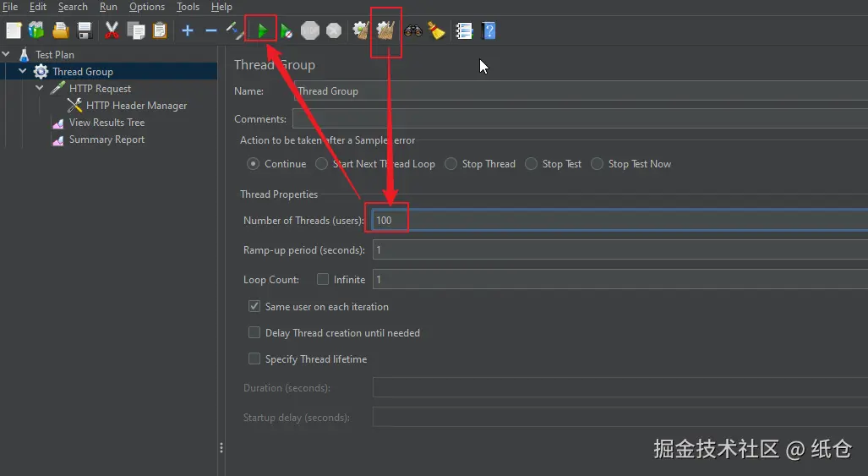Clear all results with double broom icon
This screenshot has width=868, height=476.
click(x=385, y=30)
